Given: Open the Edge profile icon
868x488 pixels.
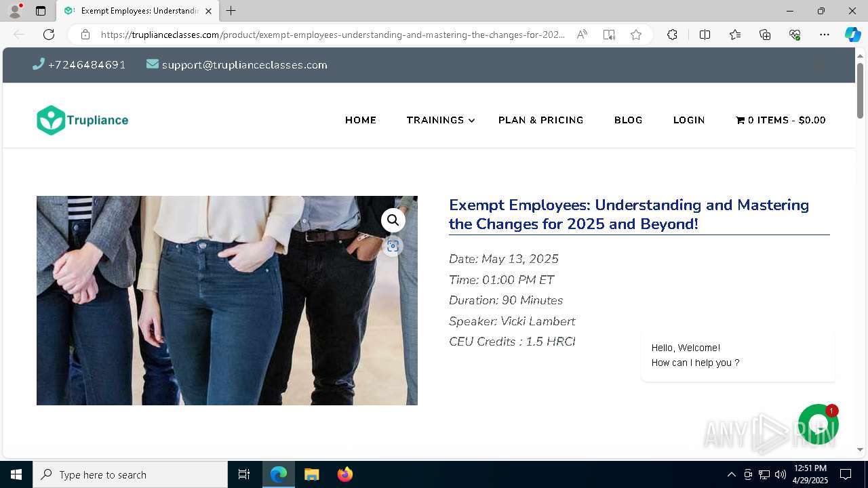Looking at the screenshot, I should pos(15,11).
